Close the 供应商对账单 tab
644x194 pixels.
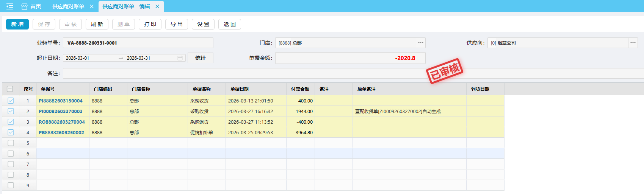click(92, 6)
